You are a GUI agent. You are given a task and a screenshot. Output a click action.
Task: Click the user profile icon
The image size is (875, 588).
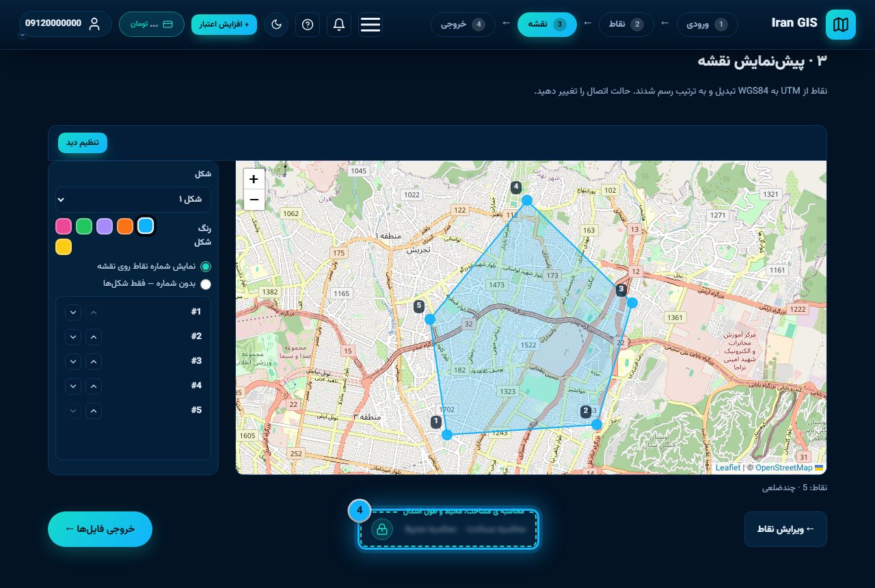[x=94, y=24]
